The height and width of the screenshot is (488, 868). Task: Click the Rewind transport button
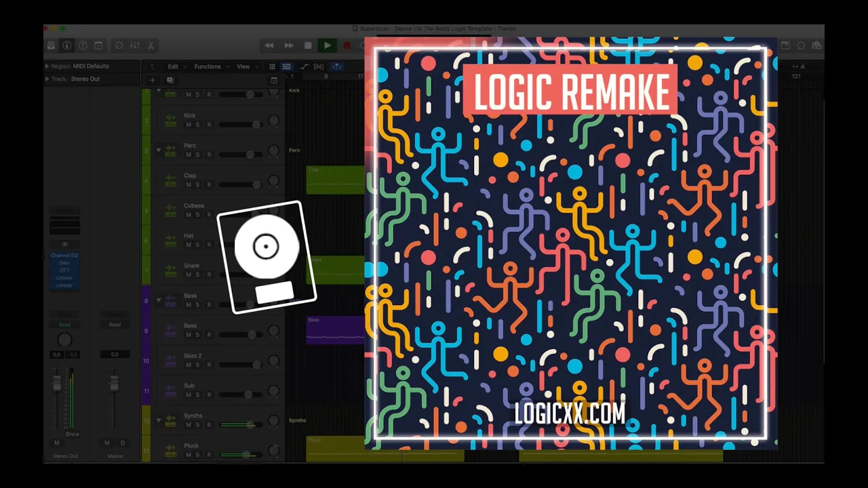click(x=269, y=45)
